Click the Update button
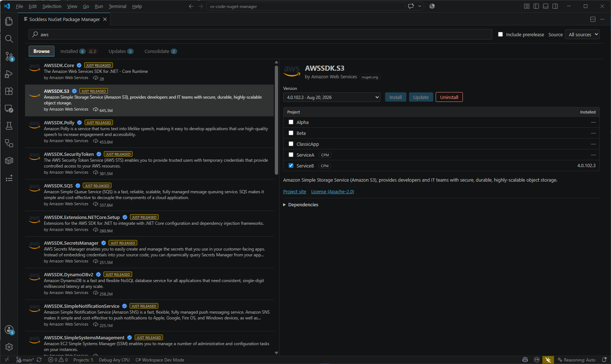The width and height of the screenshot is (611, 364). [421, 97]
